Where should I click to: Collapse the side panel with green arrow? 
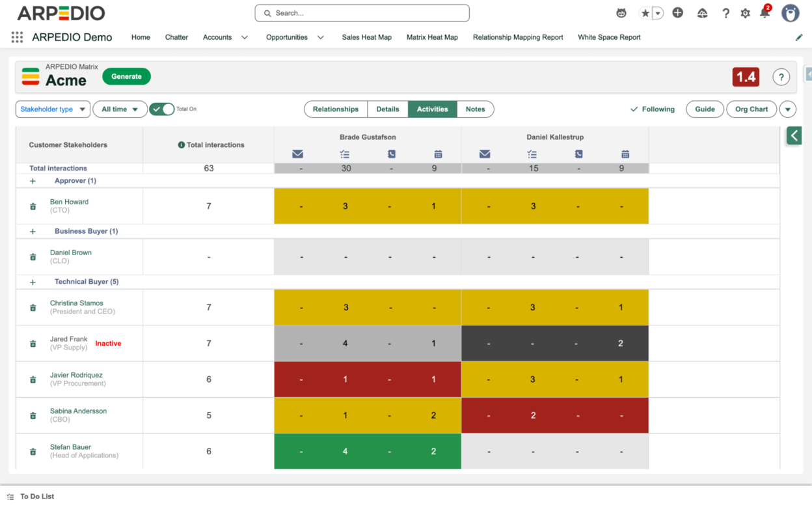point(794,135)
